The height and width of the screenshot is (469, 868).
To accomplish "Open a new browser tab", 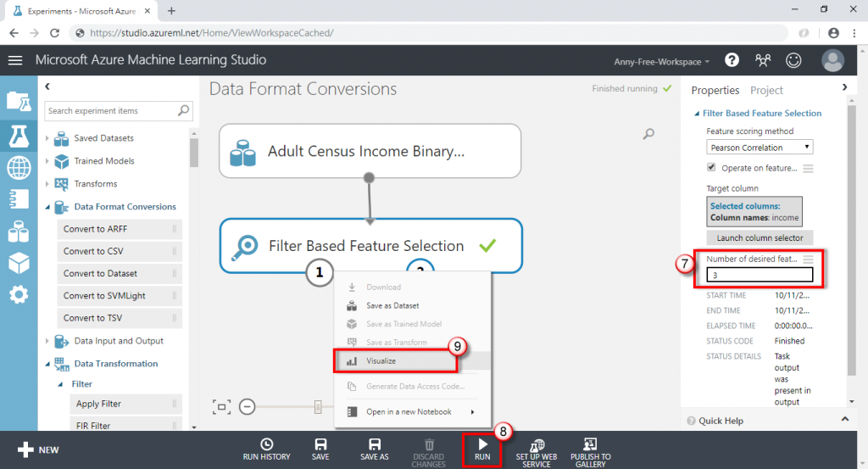I will [171, 10].
